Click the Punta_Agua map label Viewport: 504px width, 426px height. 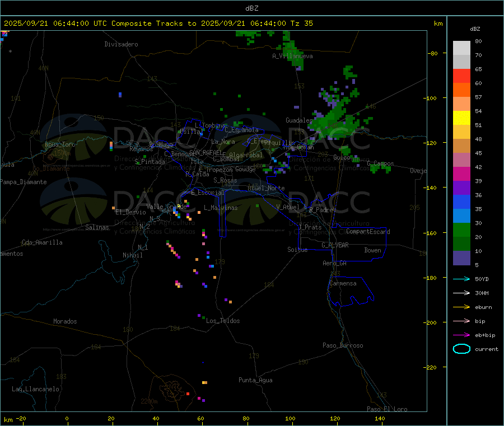click(x=255, y=380)
